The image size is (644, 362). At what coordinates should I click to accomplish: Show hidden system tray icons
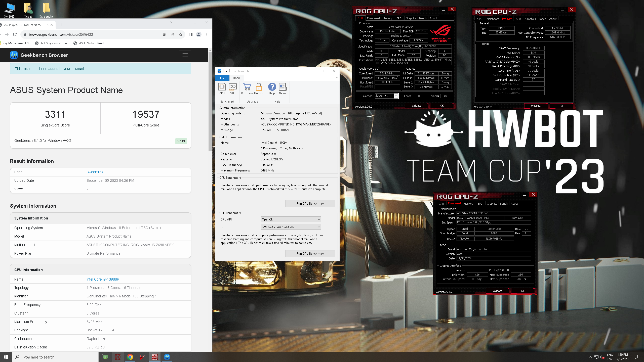(590, 357)
